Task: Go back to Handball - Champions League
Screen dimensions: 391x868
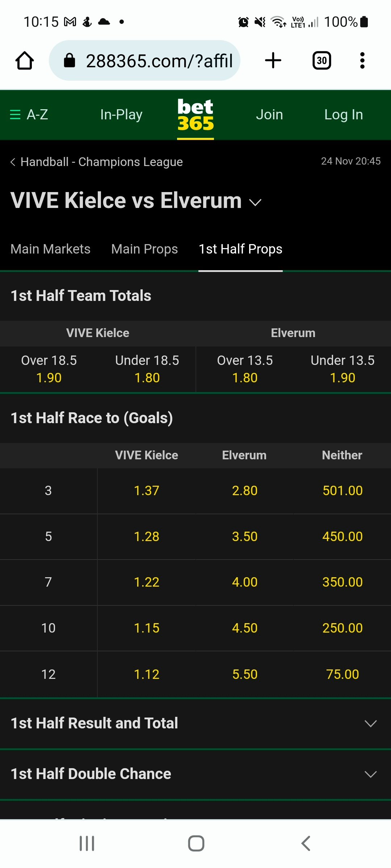Action: pos(96,162)
